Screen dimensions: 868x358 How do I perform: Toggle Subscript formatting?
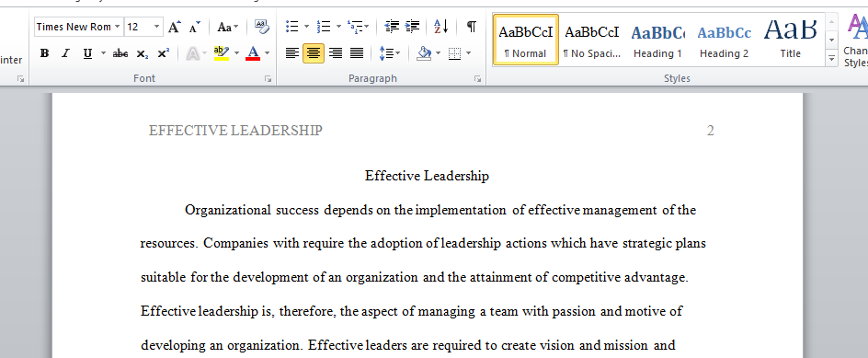click(143, 53)
